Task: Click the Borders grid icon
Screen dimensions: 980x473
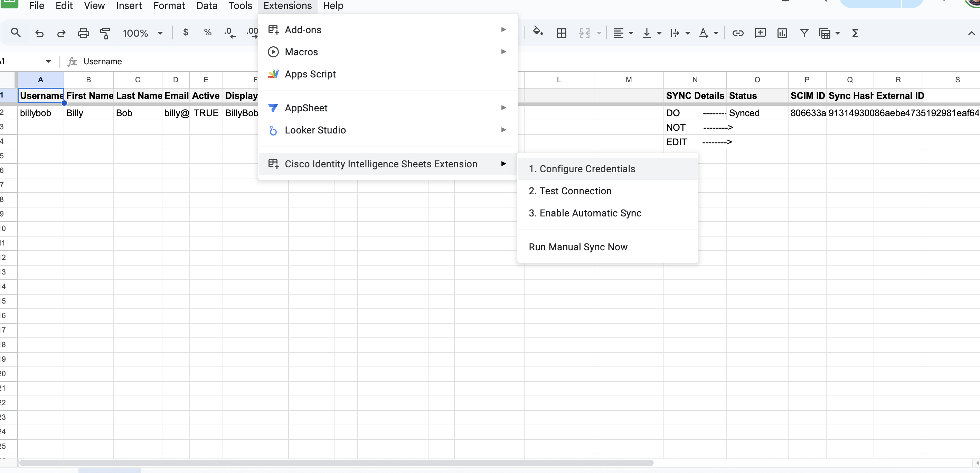Action: 561,34
